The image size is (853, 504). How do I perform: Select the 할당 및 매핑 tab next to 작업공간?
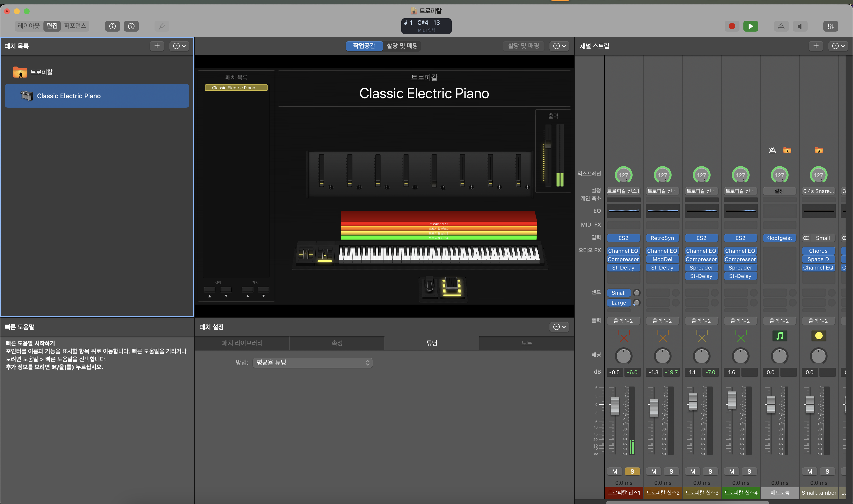point(402,46)
